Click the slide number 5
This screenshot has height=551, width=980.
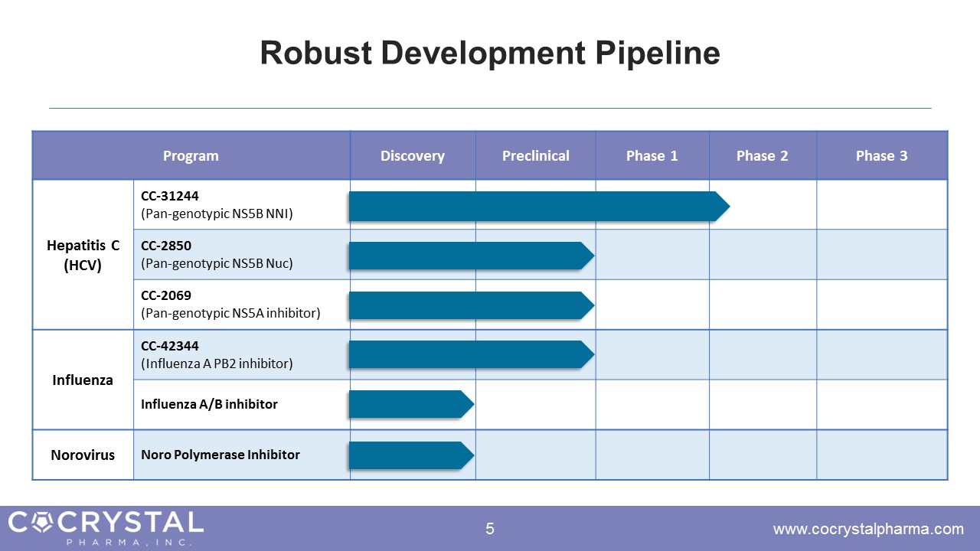490,529
